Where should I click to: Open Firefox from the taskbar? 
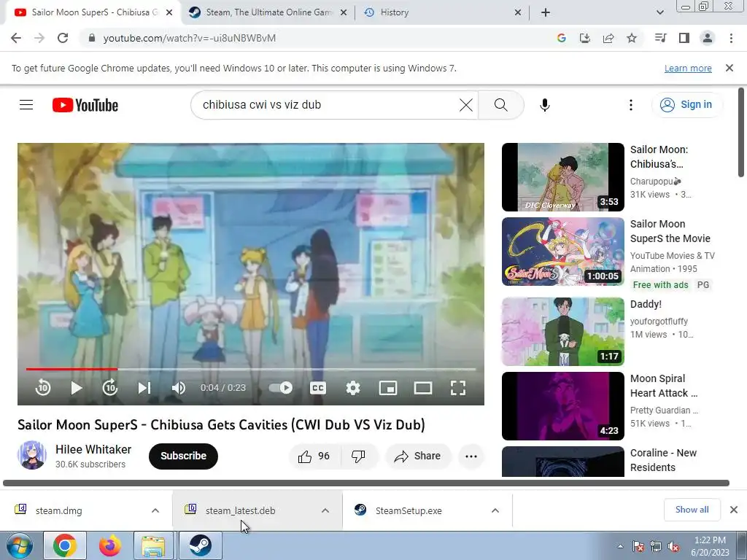point(110,545)
